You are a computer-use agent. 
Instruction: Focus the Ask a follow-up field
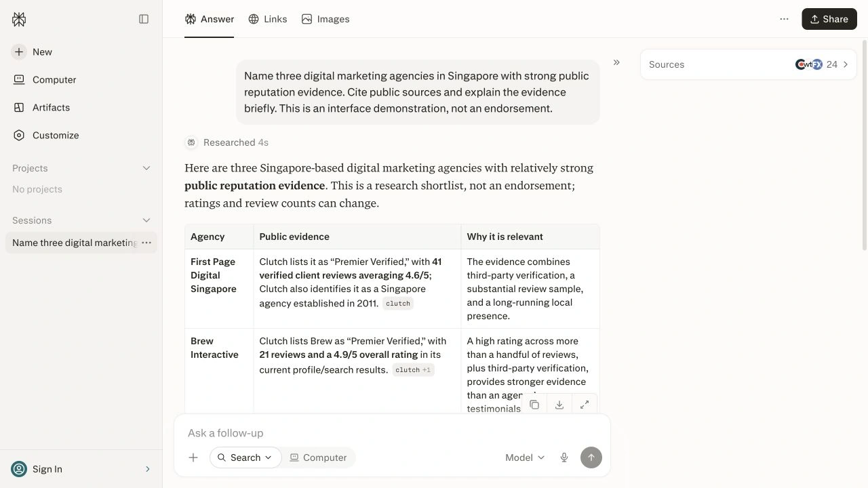[392, 433]
